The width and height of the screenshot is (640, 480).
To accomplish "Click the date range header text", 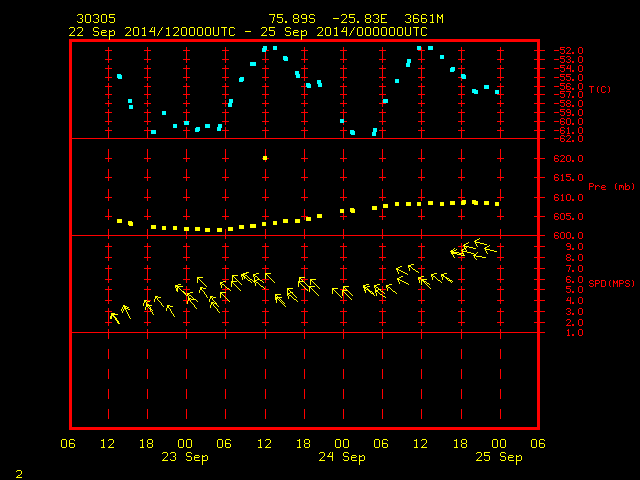I will coord(248,32).
